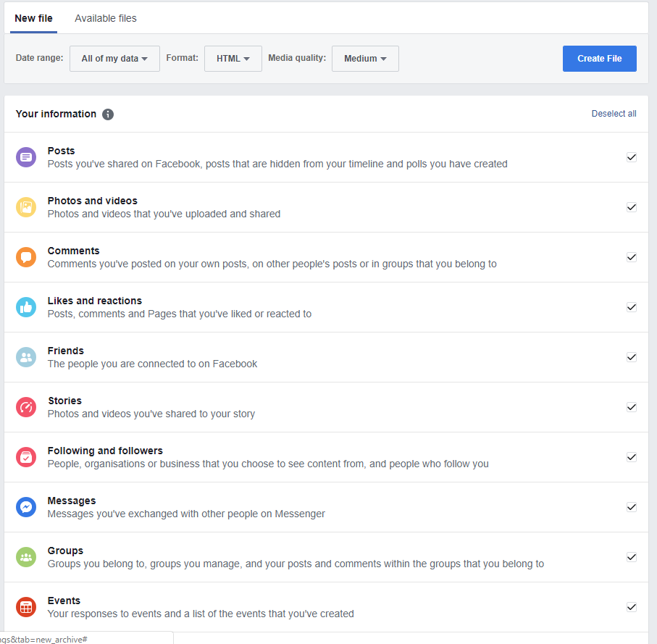Switch to the New file tab
The width and height of the screenshot is (657, 644).
click(33, 18)
